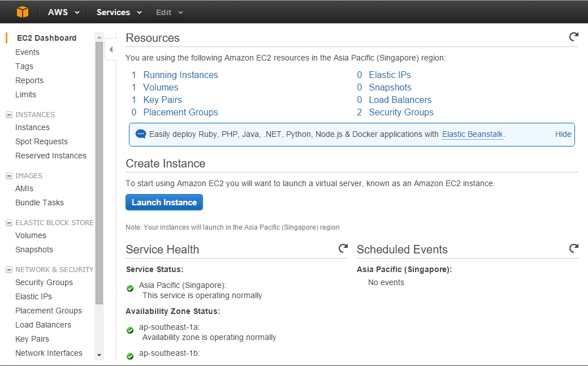Screen dimensions: 588x366
Task: Click 'This service is operating normally' text
Action: [x=202, y=296]
